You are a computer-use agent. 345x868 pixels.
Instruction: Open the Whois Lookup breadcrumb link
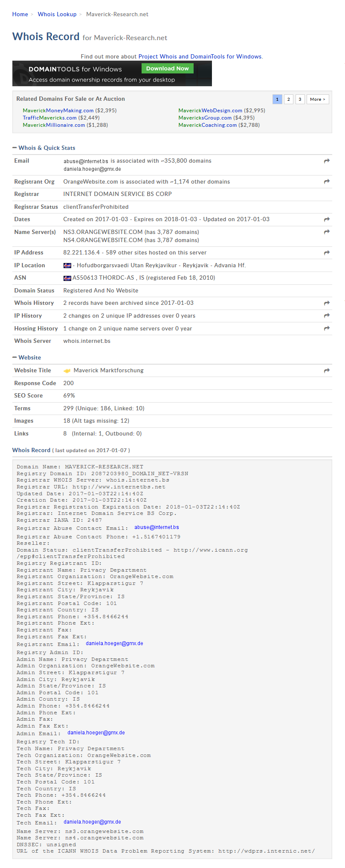(x=57, y=14)
